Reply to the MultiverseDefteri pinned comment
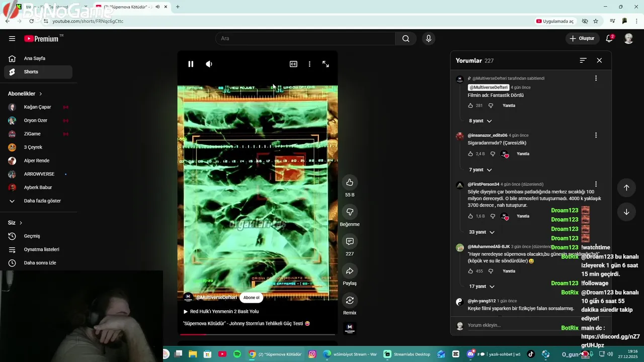Screen dimensions: 644x362 pyautogui.click(x=509, y=106)
